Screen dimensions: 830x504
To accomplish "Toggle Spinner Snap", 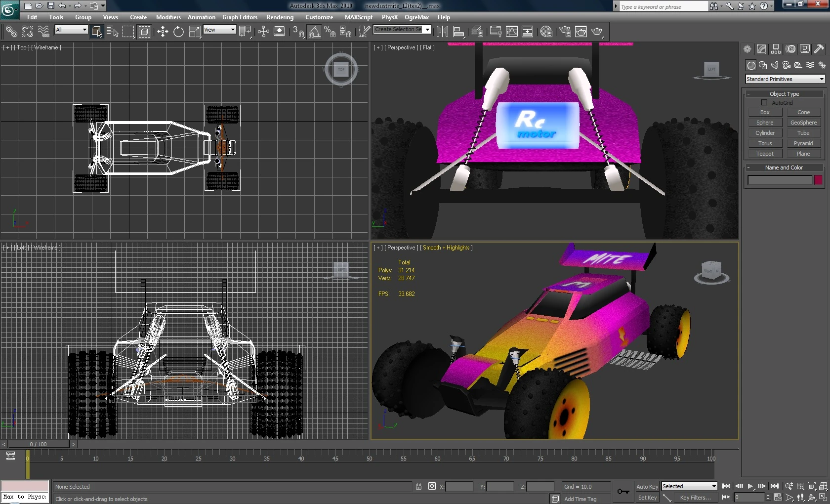I will pyautogui.click(x=346, y=32).
